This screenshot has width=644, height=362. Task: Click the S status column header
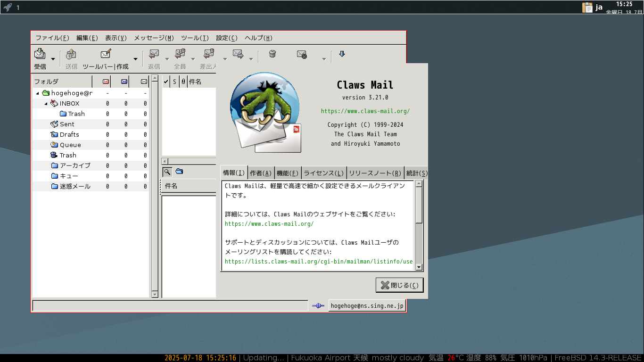click(x=174, y=82)
